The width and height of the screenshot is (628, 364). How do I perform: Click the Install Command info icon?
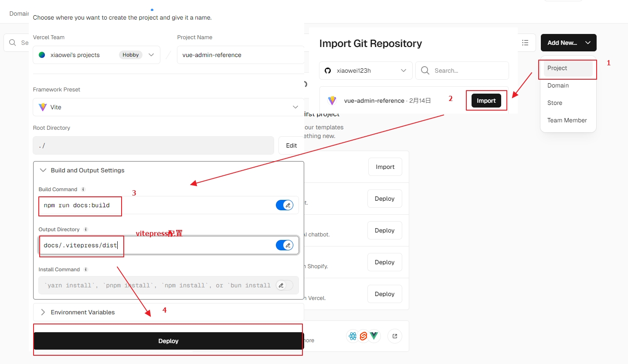(86, 270)
